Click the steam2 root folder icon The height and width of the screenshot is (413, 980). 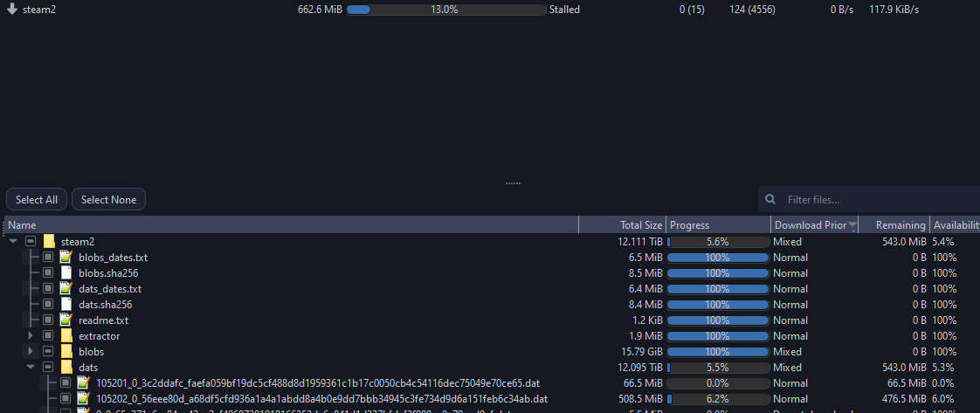point(50,242)
